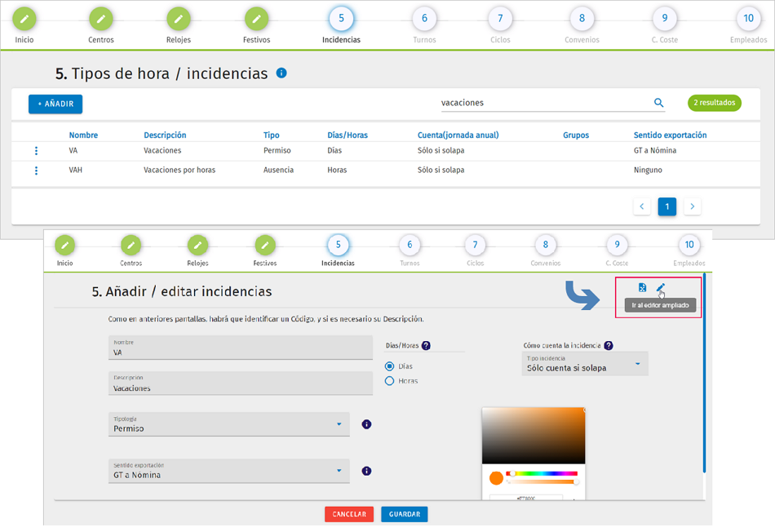Click the orange gradient color picker area
This screenshot has height=532, width=775.
click(x=534, y=436)
